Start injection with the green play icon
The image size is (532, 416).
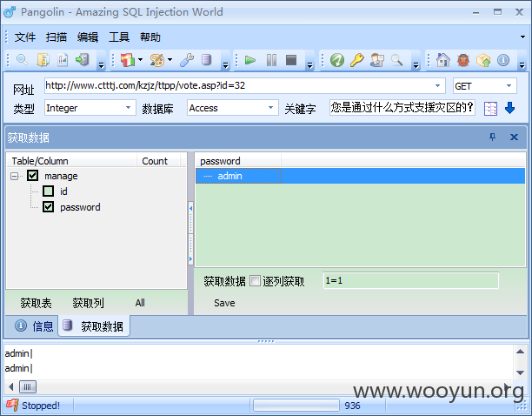tap(250, 60)
